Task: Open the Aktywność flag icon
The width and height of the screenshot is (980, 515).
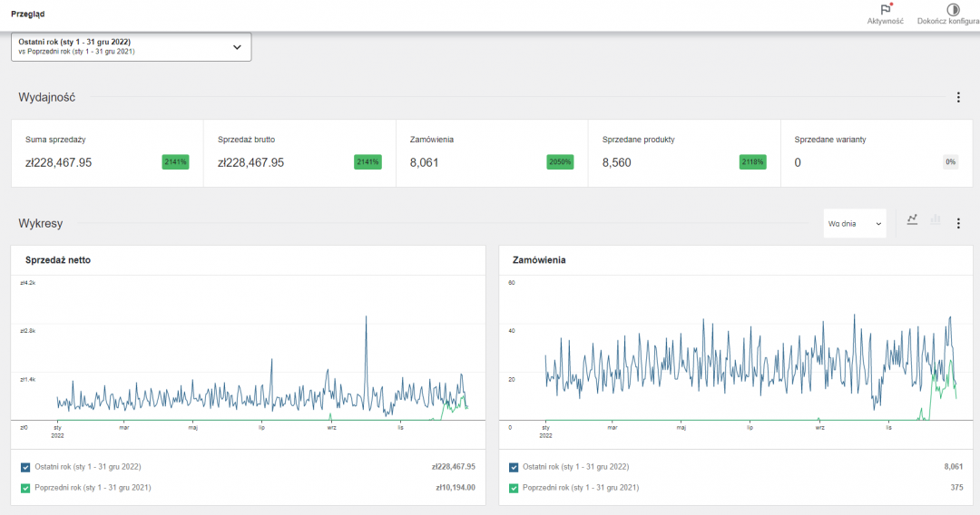Action: (x=885, y=10)
